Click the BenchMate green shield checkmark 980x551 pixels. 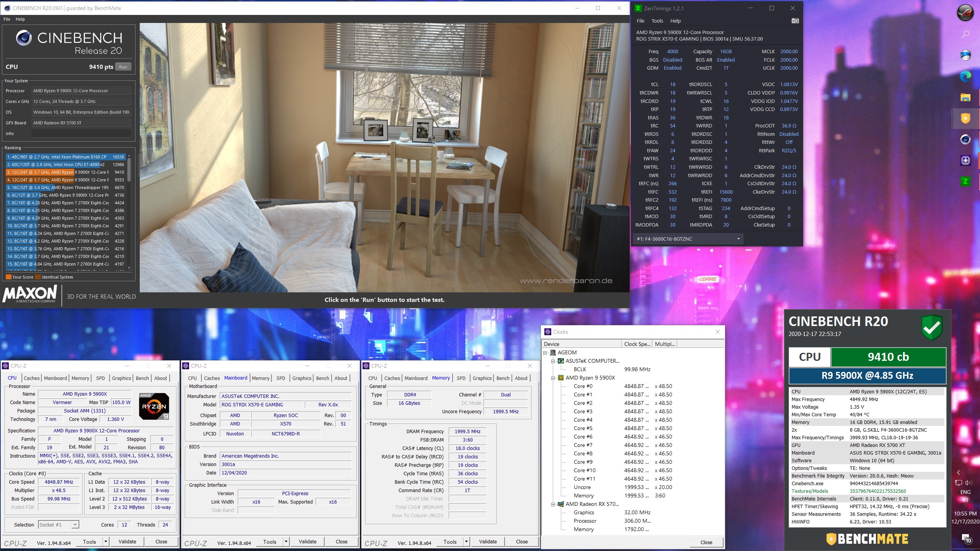pyautogui.click(x=931, y=327)
